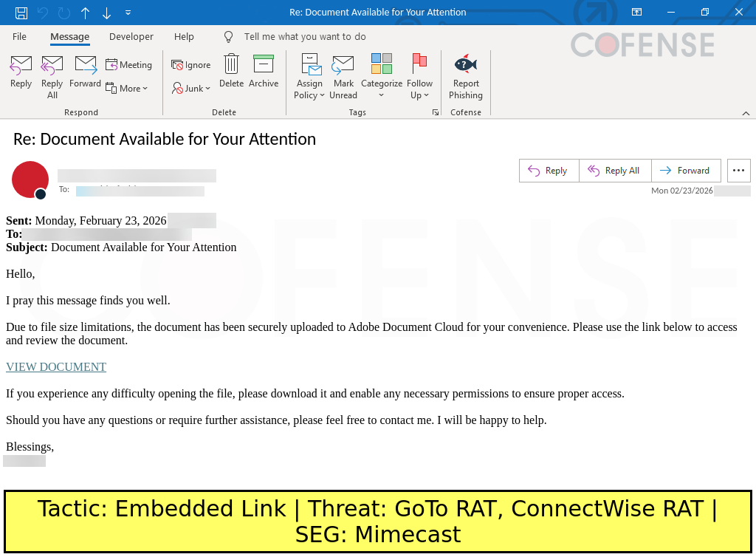Reply with a Meeting

[128, 64]
